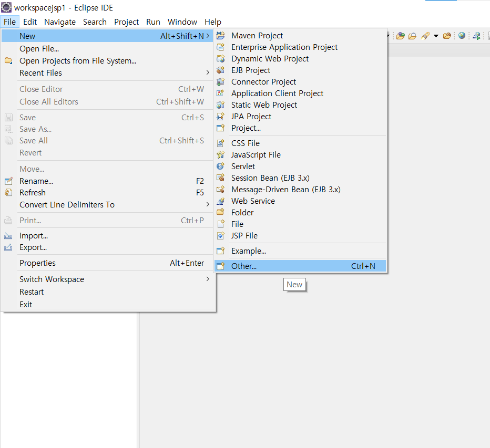Viewport: 490px width, 448px height.
Task: Open the File menu
Action: [9, 22]
